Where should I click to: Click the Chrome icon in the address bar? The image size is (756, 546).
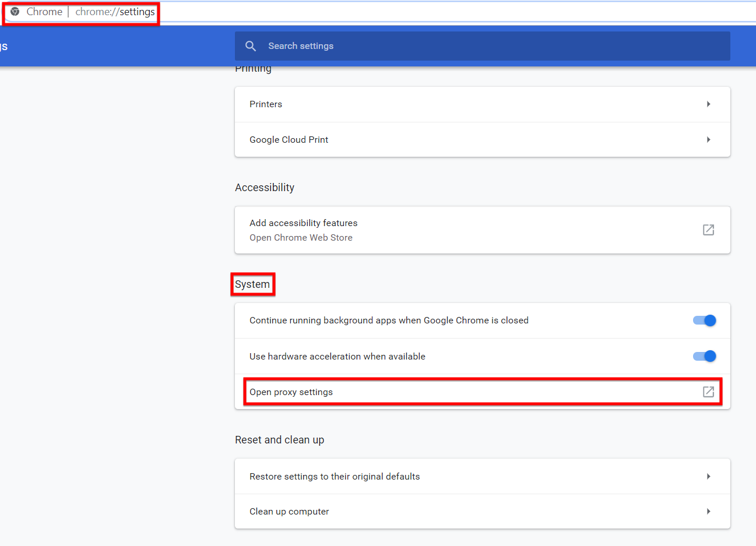click(15, 12)
